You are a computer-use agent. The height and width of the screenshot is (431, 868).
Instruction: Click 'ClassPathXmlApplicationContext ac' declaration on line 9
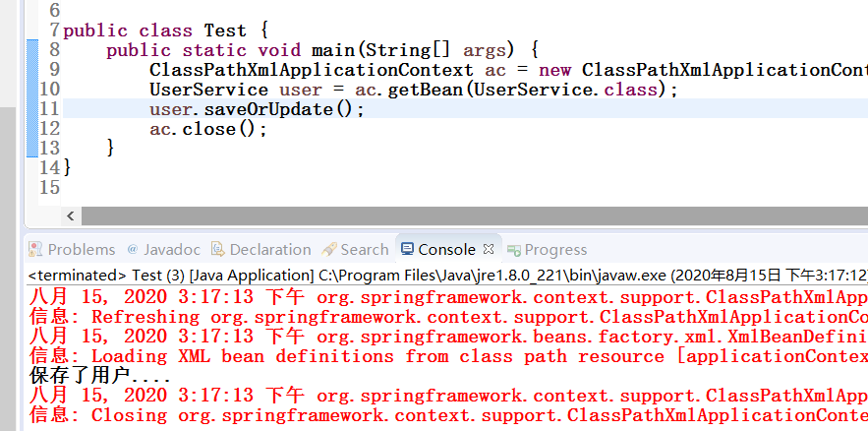pyautogui.click(x=327, y=70)
